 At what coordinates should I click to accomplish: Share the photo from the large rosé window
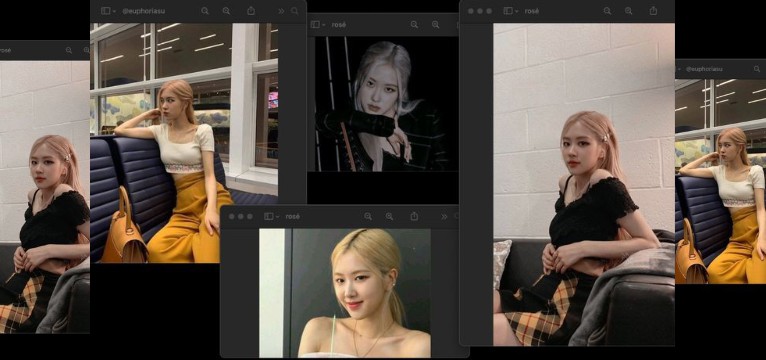[653, 11]
